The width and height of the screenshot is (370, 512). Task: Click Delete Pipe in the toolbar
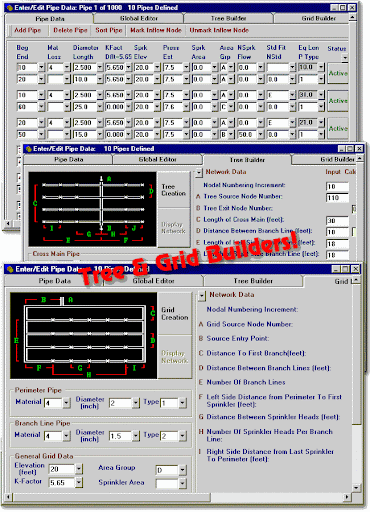click(x=70, y=30)
